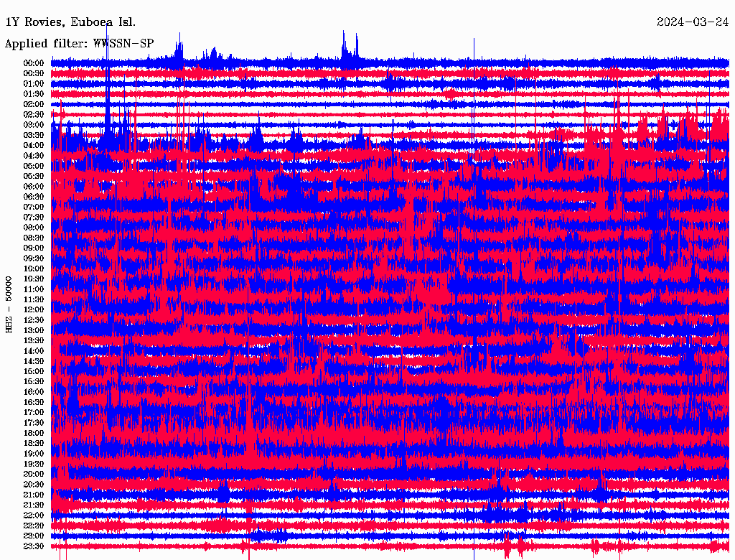735x560 pixels.
Task: Select the 07:30 time label
Action: [x=34, y=217]
